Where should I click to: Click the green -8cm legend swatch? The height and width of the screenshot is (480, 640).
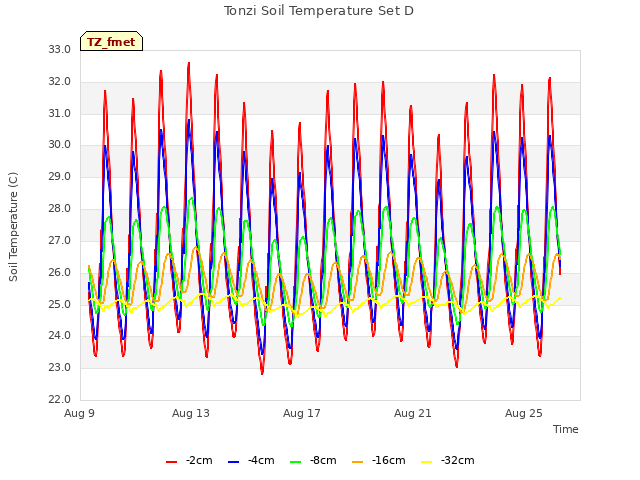tap(296, 462)
